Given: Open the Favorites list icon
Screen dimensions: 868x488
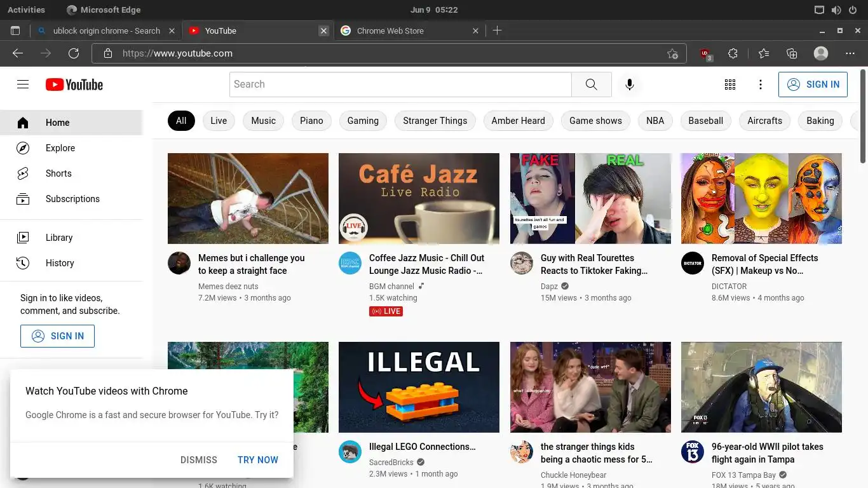Looking at the screenshot, I should [x=764, y=53].
